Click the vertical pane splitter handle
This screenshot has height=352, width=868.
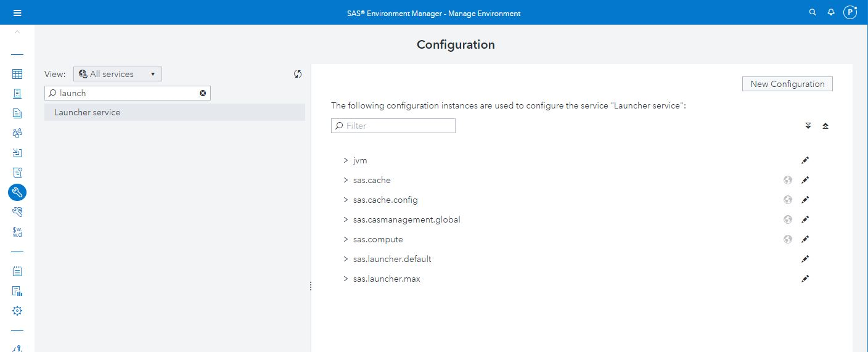[x=310, y=286]
